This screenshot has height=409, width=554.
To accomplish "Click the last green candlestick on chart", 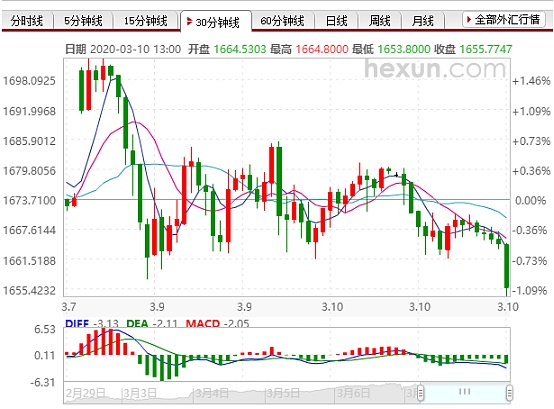I will tap(507, 266).
